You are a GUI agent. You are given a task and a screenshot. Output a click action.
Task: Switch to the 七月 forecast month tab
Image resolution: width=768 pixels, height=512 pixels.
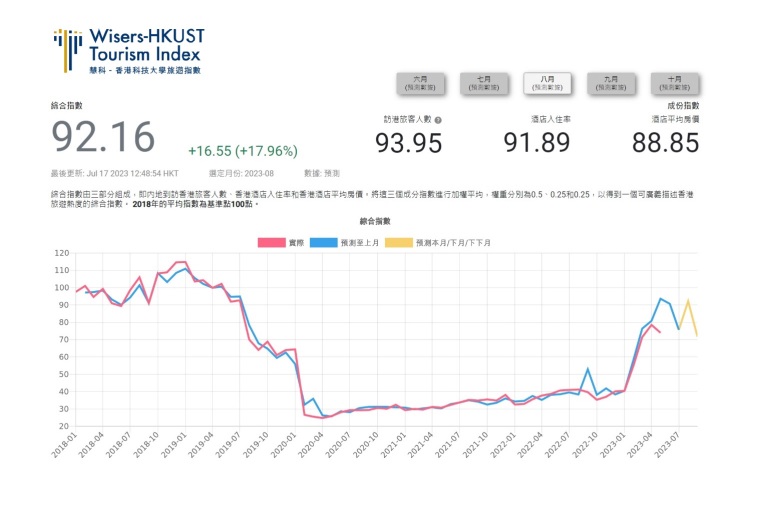[x=484, y=83]
